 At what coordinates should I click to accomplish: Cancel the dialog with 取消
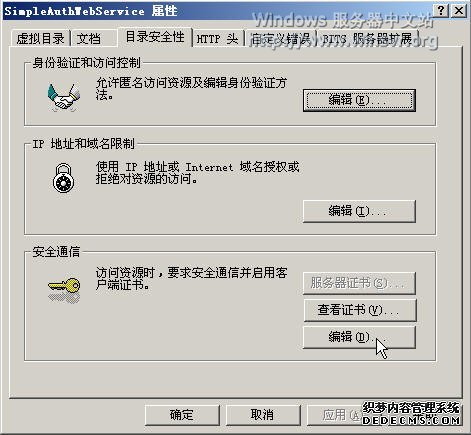263,415
